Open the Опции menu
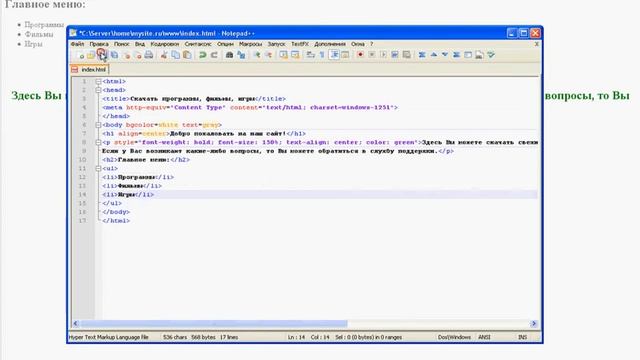The width and height of the screenshot is (640, 360). (x=225, y=44)
